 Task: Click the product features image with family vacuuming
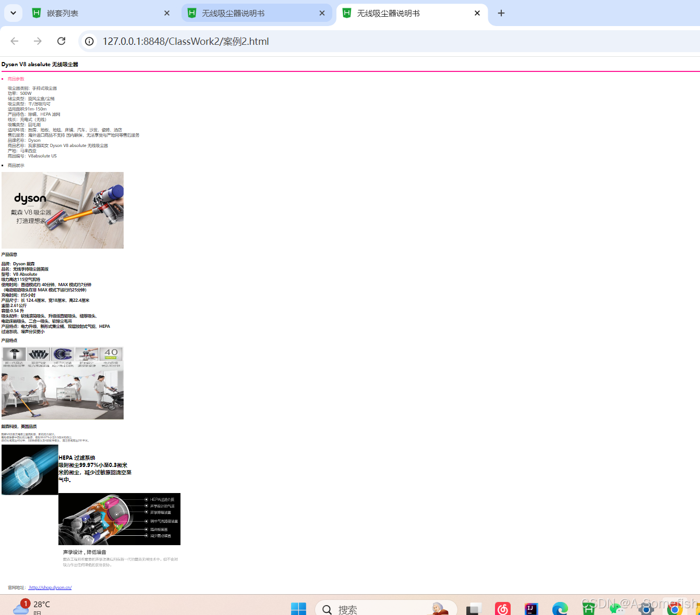click(63, 383)
